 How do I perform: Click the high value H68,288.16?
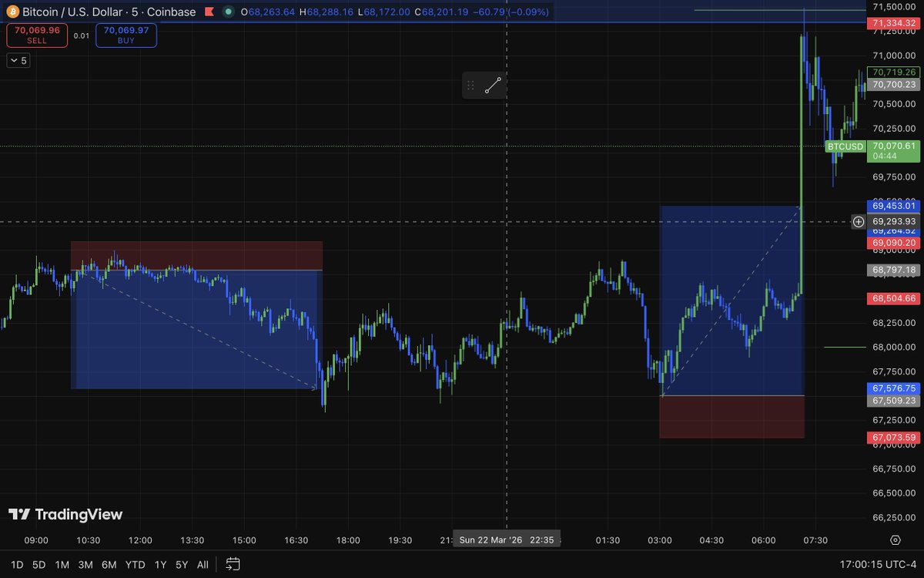coord(326,12)
